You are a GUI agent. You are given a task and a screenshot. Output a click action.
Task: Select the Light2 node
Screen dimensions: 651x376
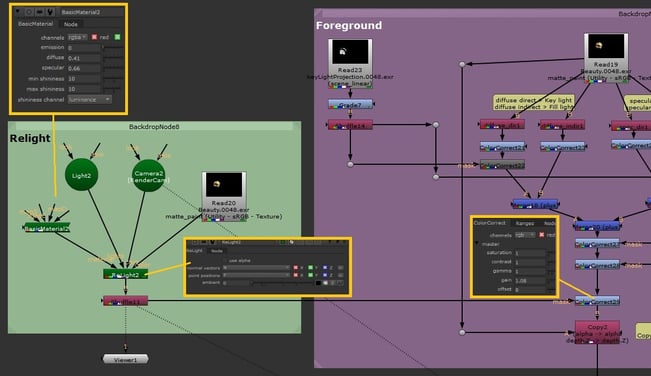81,175
